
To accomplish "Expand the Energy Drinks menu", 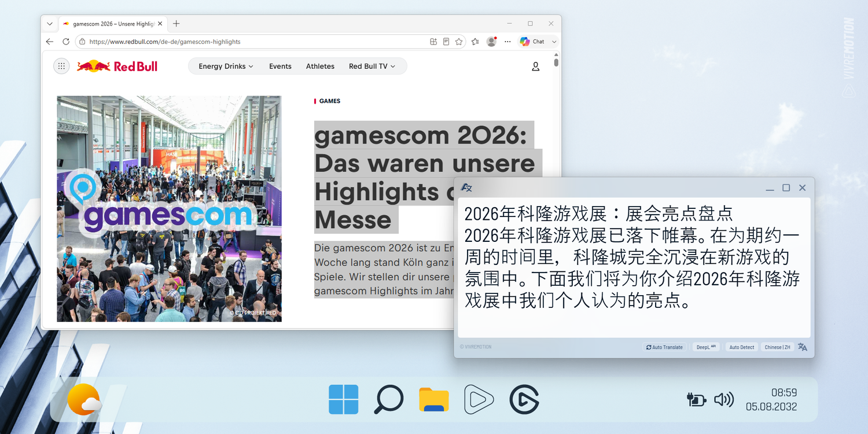I will tap(226, 67).
